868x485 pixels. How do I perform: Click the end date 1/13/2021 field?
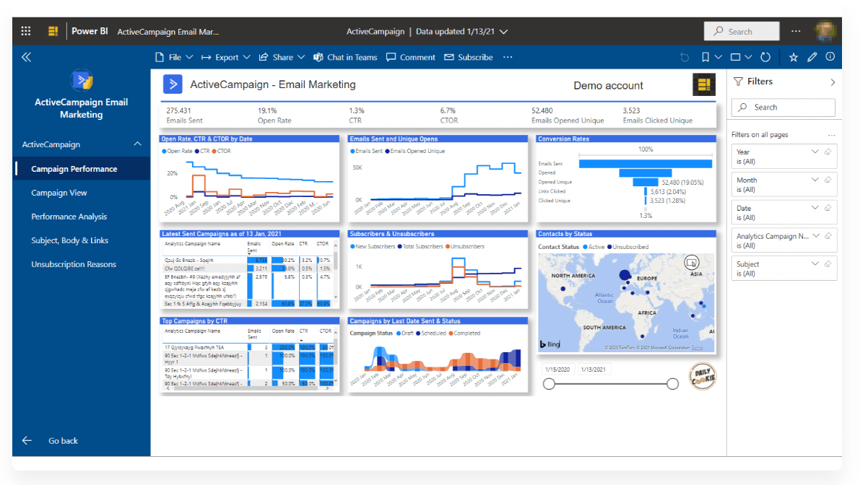[594, 370]
